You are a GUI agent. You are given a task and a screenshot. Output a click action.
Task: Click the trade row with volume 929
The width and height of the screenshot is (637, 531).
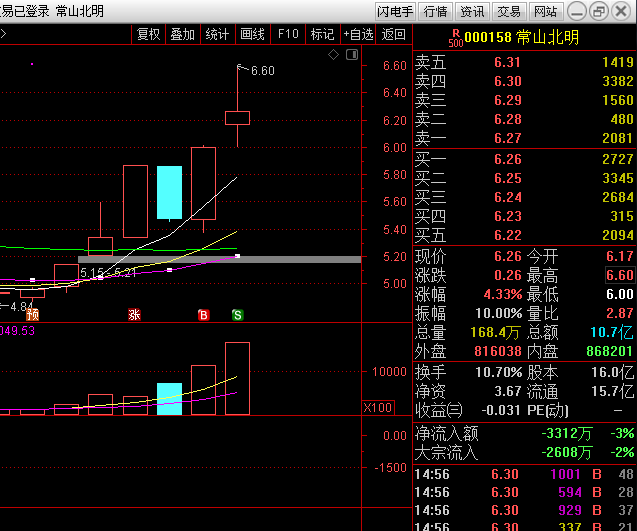tap(524, 510)
